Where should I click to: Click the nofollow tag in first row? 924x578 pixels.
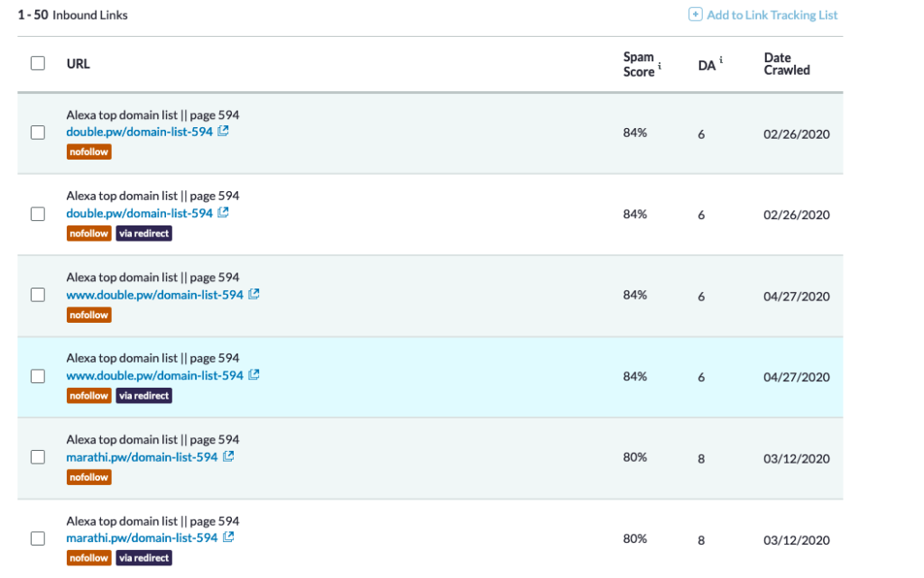click(89, 151)
